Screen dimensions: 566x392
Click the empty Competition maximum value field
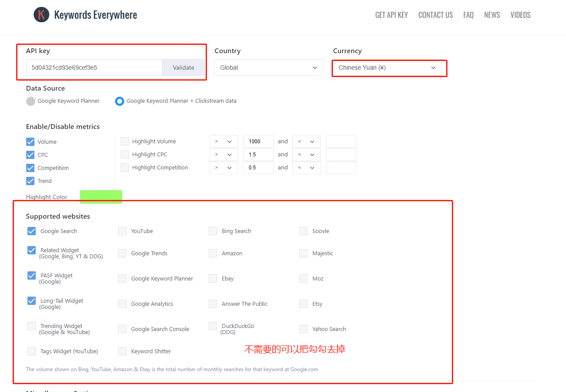click(x=341, y=168)
